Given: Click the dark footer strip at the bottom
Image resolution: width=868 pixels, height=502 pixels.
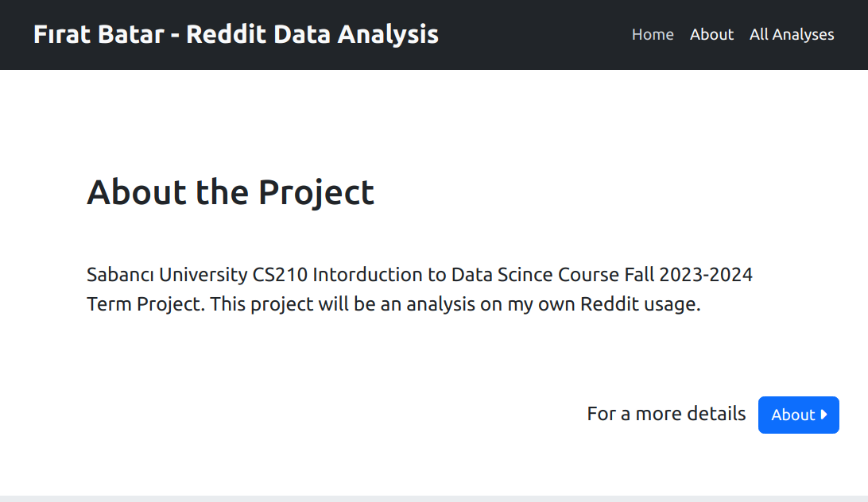Looking at the screenshot, I should 434,497.
